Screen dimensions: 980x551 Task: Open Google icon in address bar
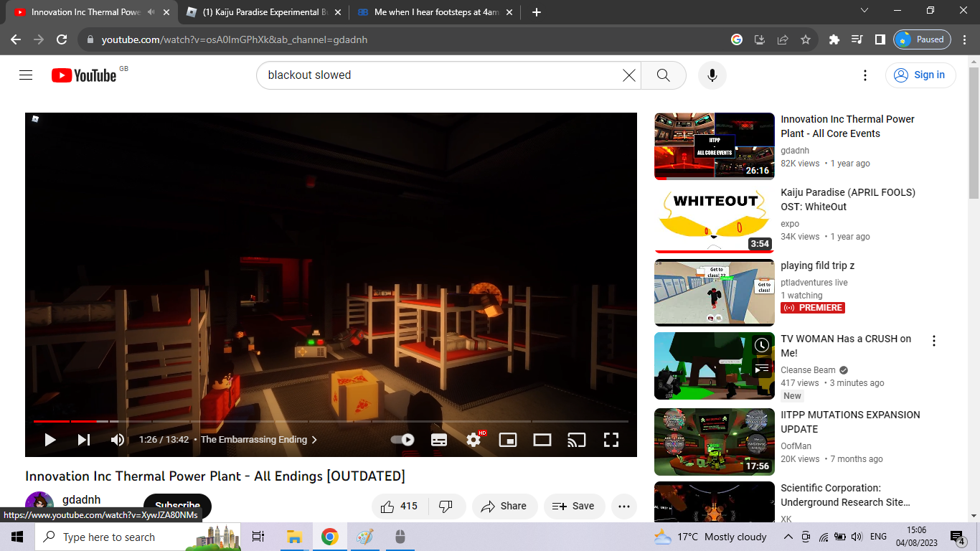tap(737, 39)
